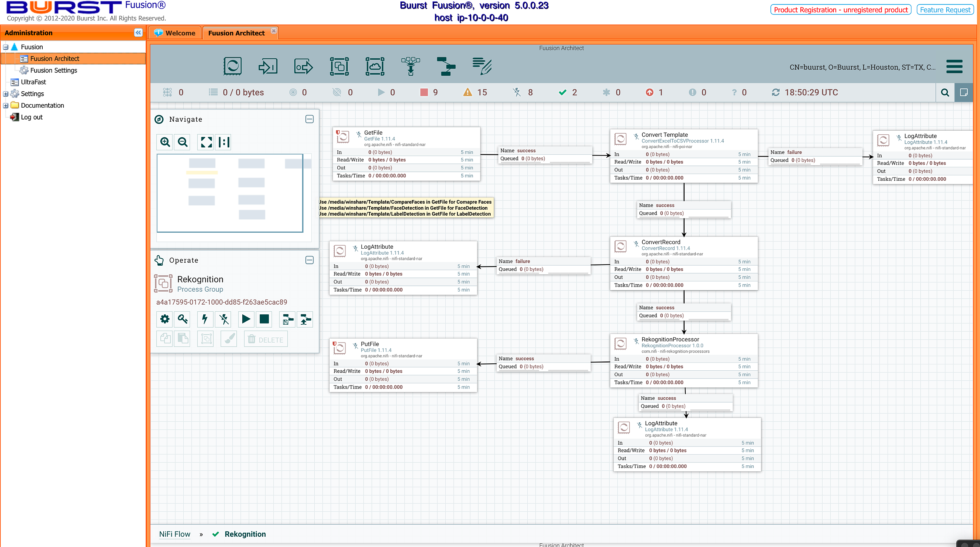Open the global hamburger menu
The height and width of the screenshot is (547, 980).
954,66
